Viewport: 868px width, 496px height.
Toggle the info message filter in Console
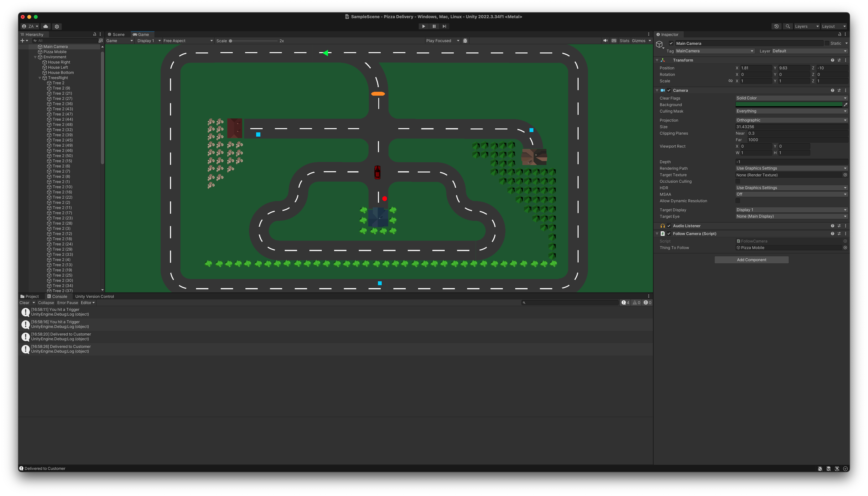click(625, 303)
